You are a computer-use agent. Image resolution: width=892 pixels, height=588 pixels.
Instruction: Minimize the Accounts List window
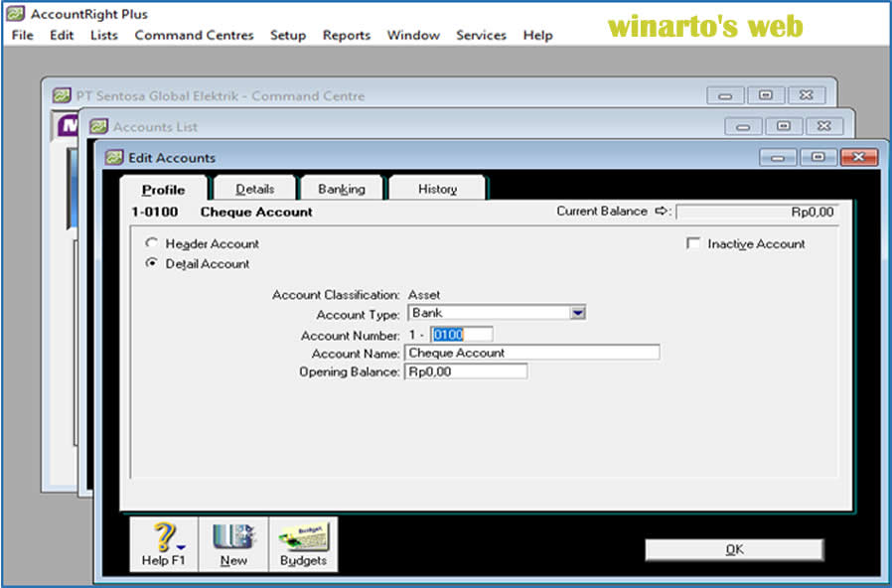(743, 126)
